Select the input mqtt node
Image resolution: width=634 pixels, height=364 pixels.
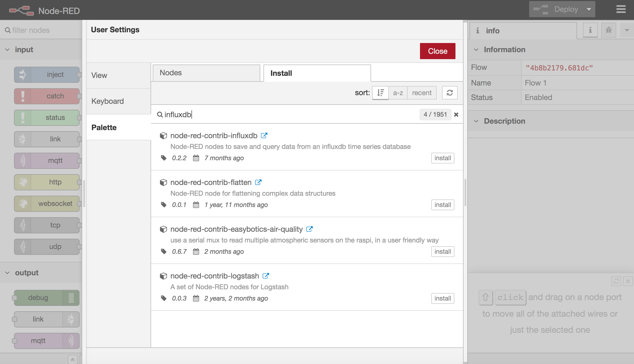point(47,161)
